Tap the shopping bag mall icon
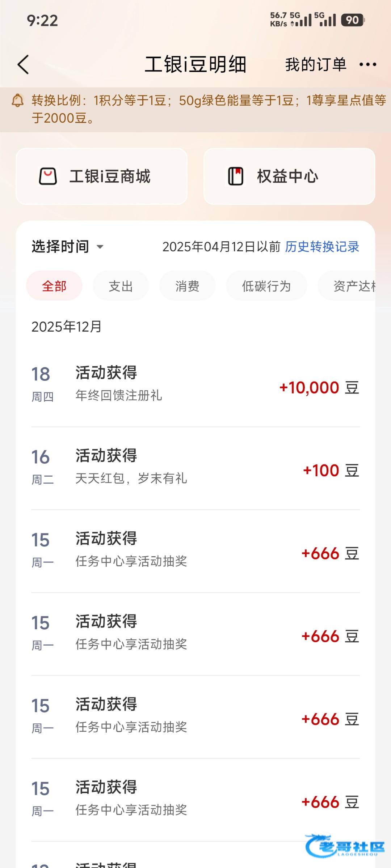Viewport: 391px width, 868px height. (x=48, y=176)
